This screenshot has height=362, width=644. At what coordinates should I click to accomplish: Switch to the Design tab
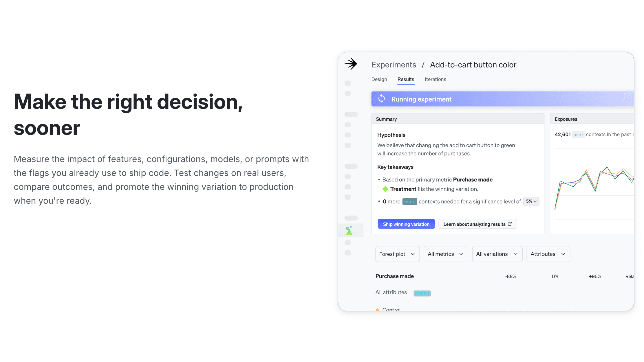point(379,79)
